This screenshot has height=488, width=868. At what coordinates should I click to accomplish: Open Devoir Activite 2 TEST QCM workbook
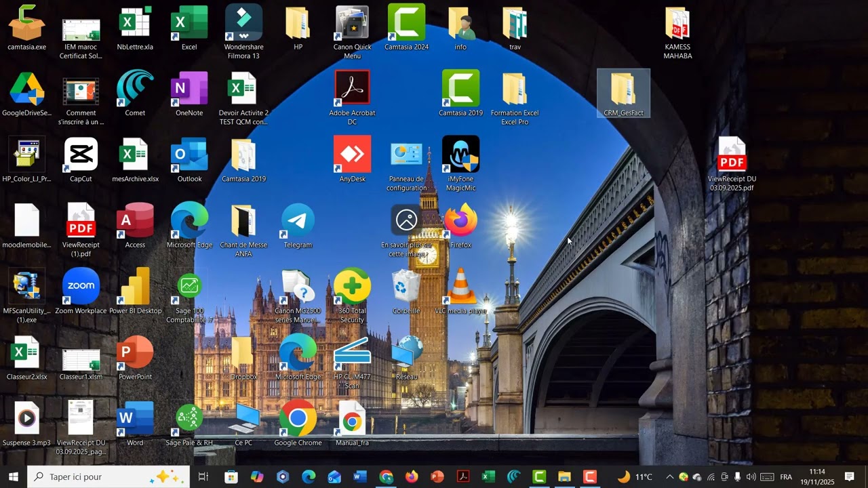(x=243, y=98)
